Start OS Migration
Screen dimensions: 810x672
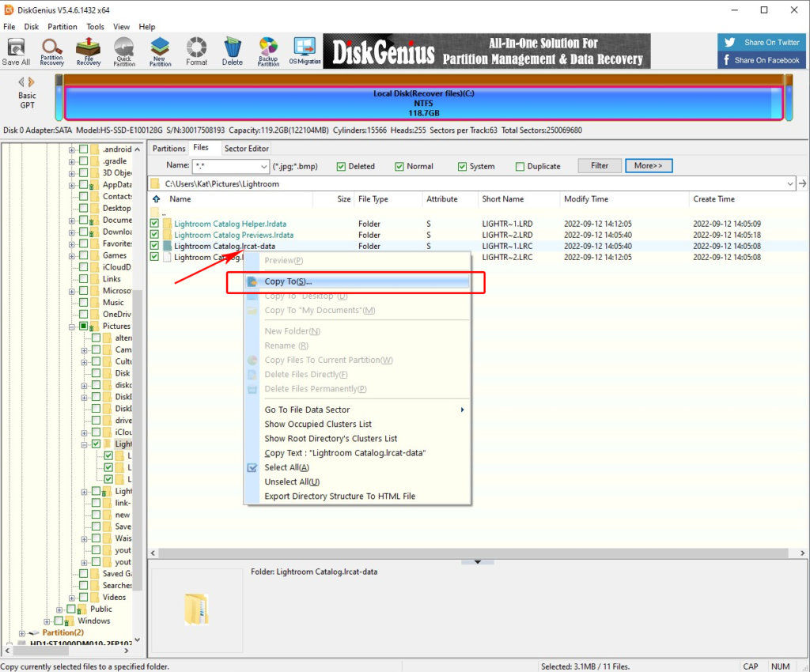coord(304,51)
